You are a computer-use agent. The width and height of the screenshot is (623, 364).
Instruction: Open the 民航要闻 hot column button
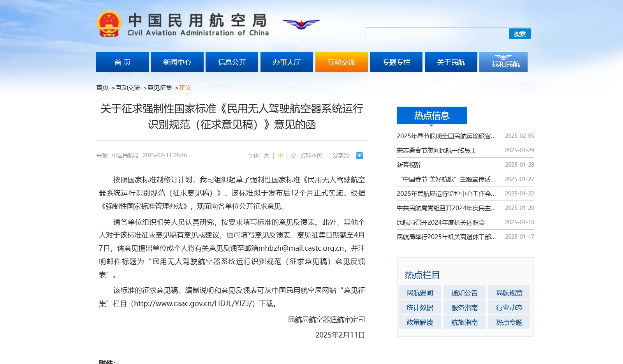420,293
